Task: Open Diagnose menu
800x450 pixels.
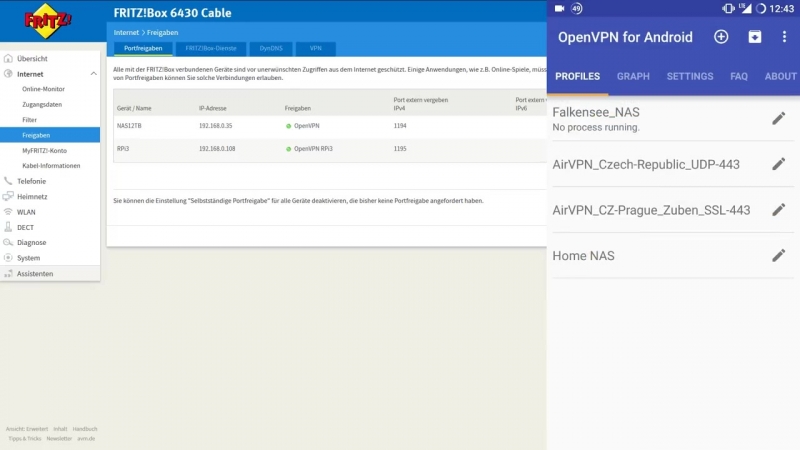Action: (31, 242)
